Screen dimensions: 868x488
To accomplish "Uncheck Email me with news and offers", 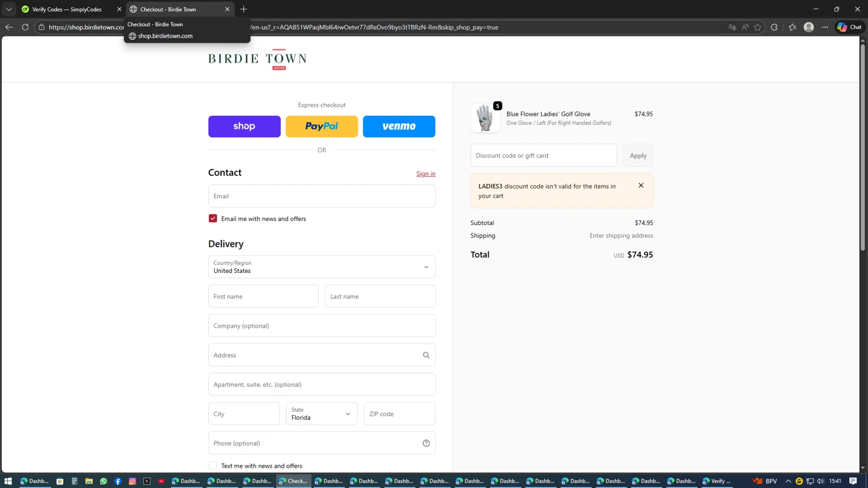I will coord(213,219).
